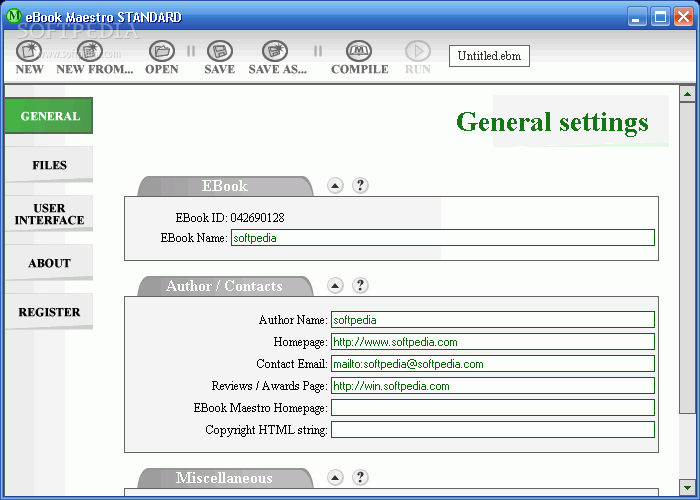
Task: Click the Author Name input field
Action: click(493, 320)
